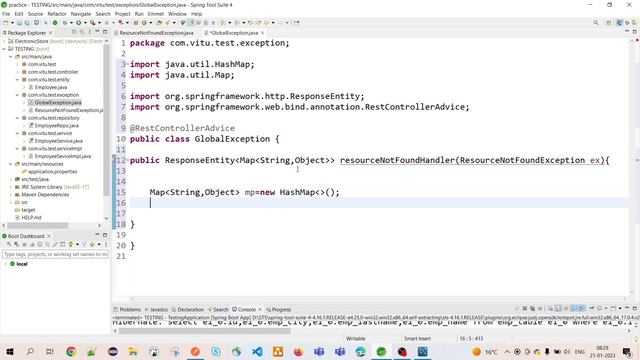
Task: Minimize the Package Explorer panel
Action: pos(97,31)
